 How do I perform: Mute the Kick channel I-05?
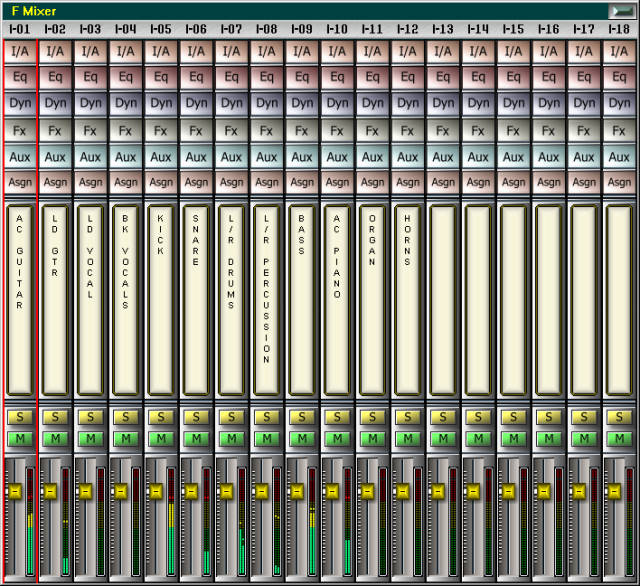click(x=160, y=438)
